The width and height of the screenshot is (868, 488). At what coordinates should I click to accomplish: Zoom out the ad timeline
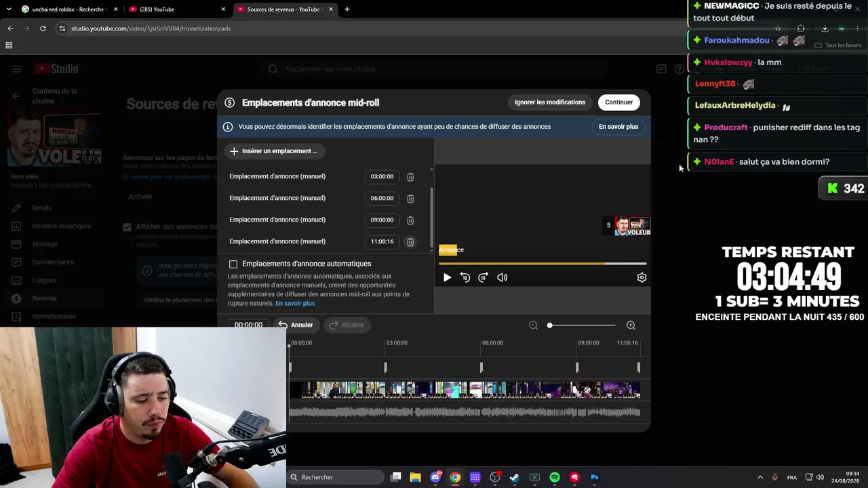[x=533, y=325]
